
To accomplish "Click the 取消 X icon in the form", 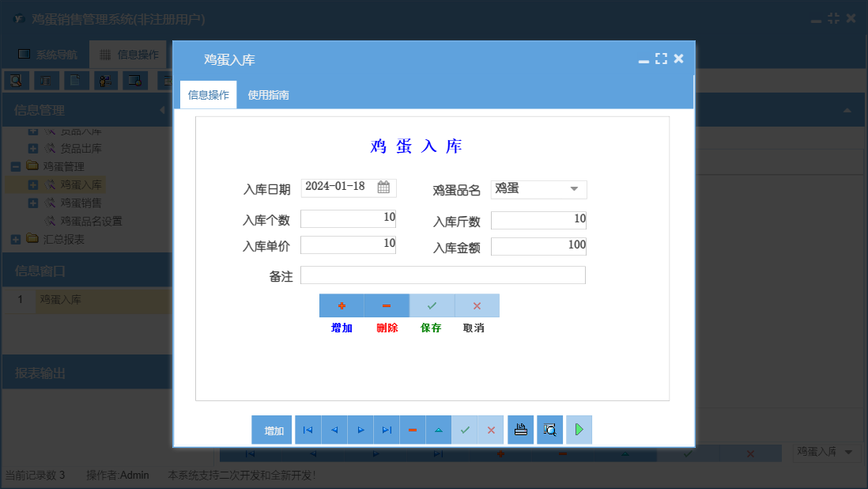I will [476, 305].
